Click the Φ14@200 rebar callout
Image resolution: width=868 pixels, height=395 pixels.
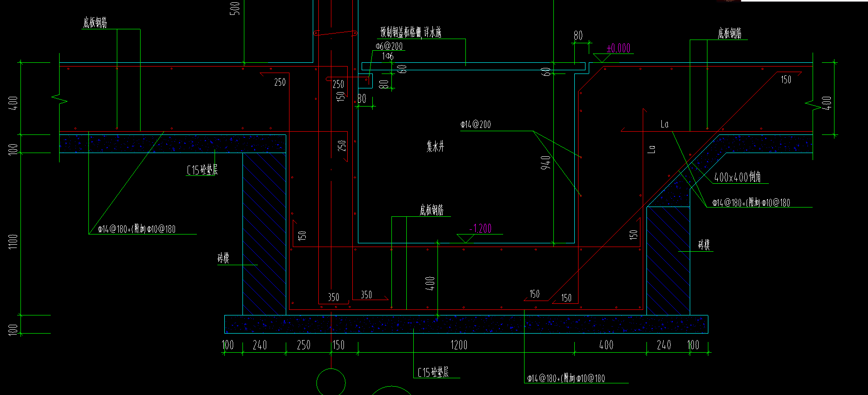click(476, 124)
